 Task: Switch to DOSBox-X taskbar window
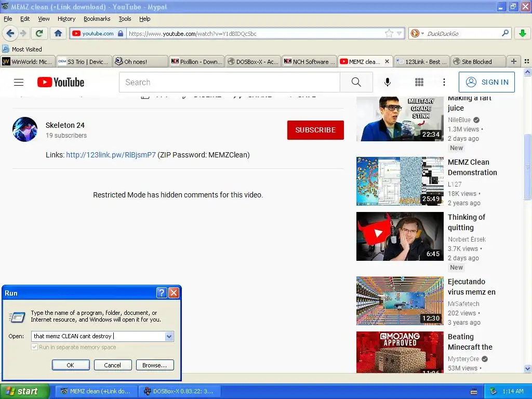point(179,391)
